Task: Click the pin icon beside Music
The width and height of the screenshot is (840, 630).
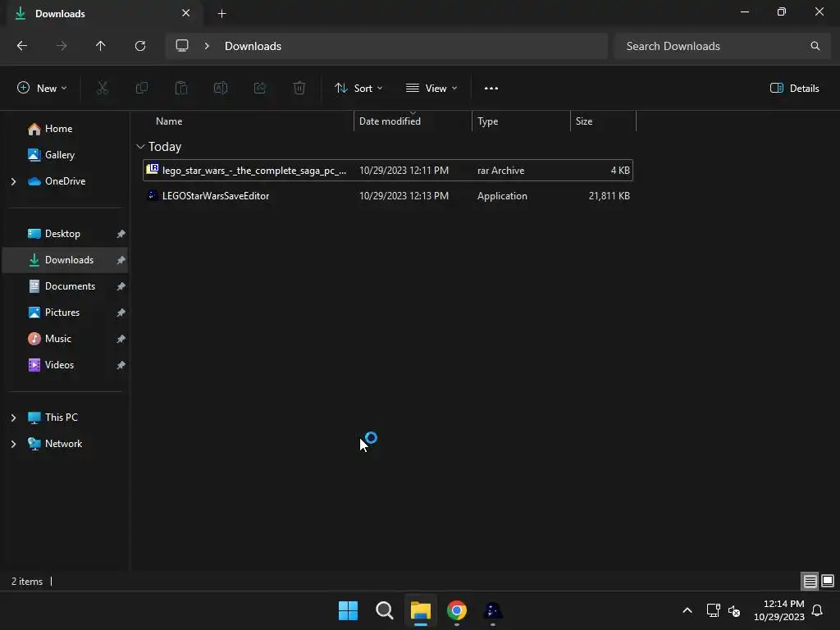Action: coord(121,339)
